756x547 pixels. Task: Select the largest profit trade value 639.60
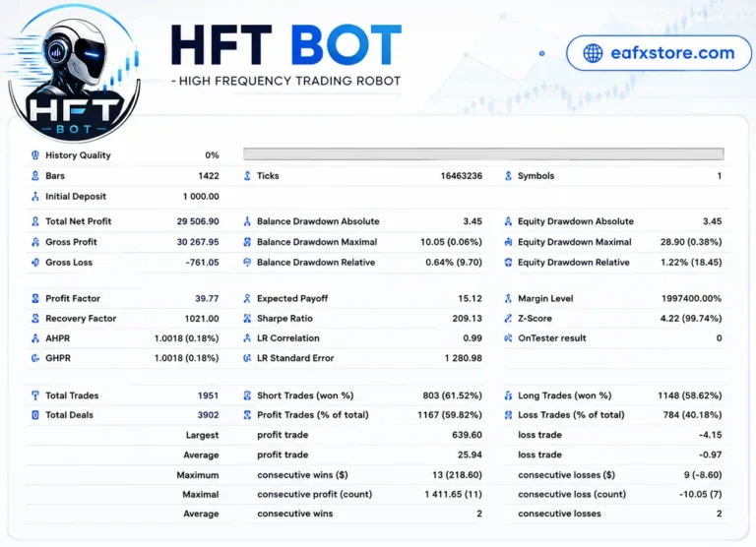pos(468,435)
